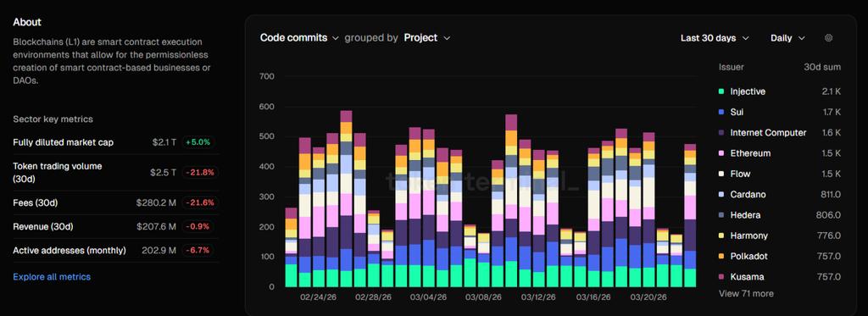The image size is (868, 316).
Task: Select the Polkadot orange color swatch
Action: tap(721, 256)
